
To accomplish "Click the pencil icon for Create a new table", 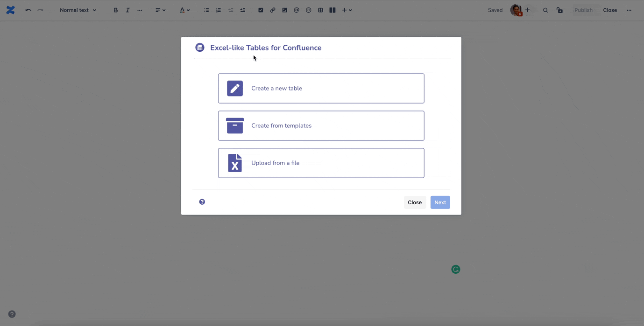I will (235, 88).
